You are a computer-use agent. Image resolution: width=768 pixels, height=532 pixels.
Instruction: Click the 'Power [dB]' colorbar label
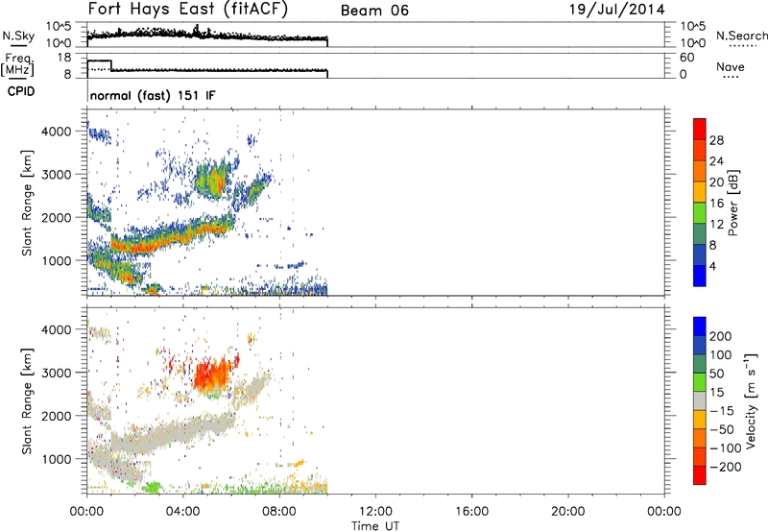[x=732, y=203]
